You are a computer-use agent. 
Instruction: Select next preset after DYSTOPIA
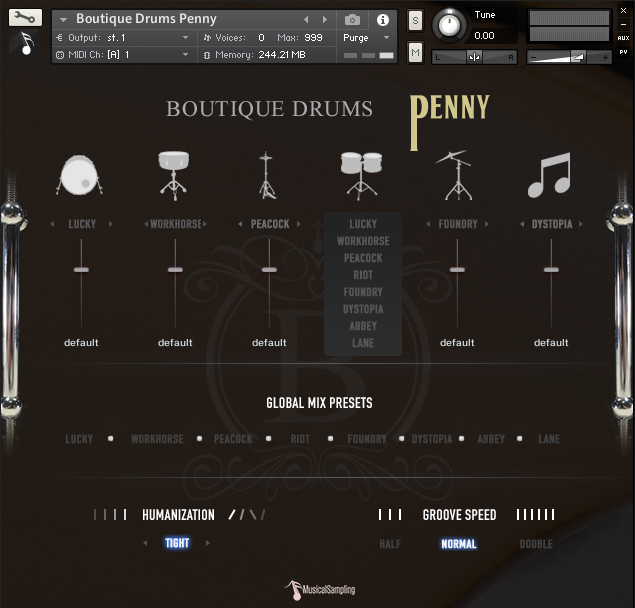[x=581, y=224]
